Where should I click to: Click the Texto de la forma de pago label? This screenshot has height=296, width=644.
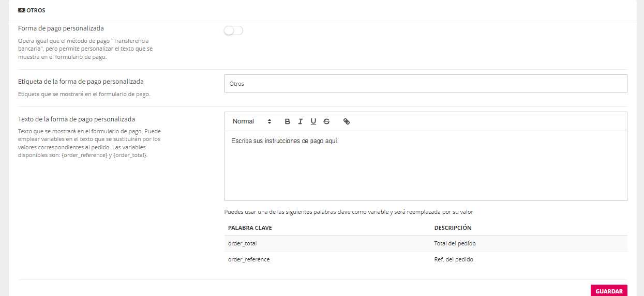coord(77,119)
